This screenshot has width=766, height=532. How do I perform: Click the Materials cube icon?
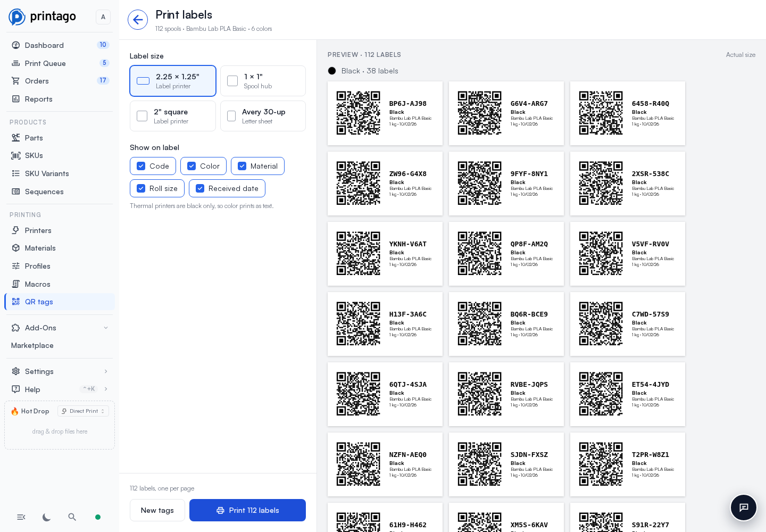pos(16,248)
